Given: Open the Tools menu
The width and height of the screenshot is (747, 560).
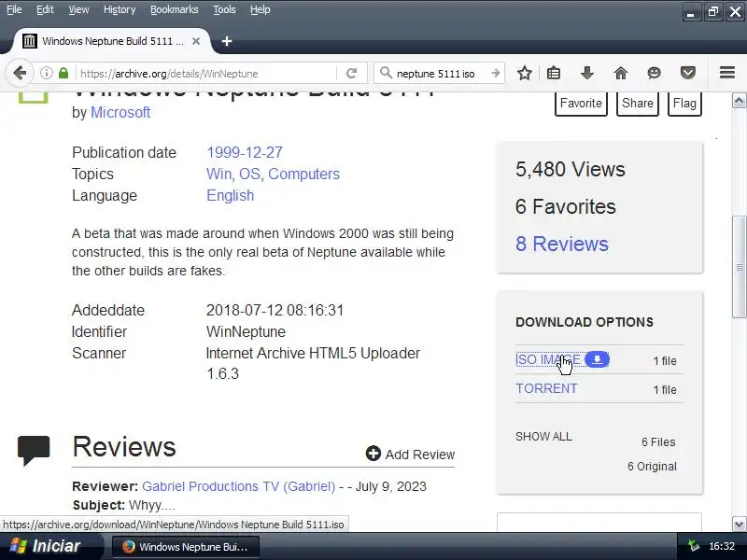Looking at the screenshot, I should pyautogui.click(x=224, y=9).
